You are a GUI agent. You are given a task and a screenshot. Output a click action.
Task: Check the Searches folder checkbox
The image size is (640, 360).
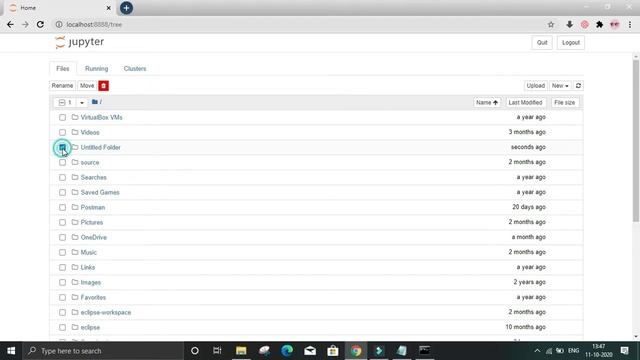click(62, 178)
